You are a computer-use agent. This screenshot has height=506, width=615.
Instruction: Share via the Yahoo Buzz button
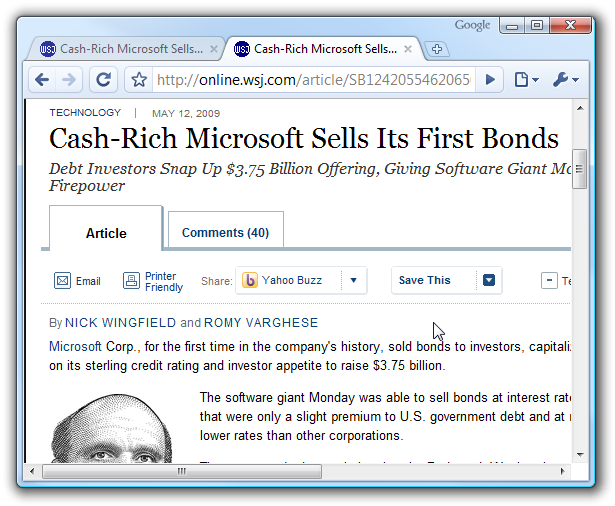pos(292,280)
